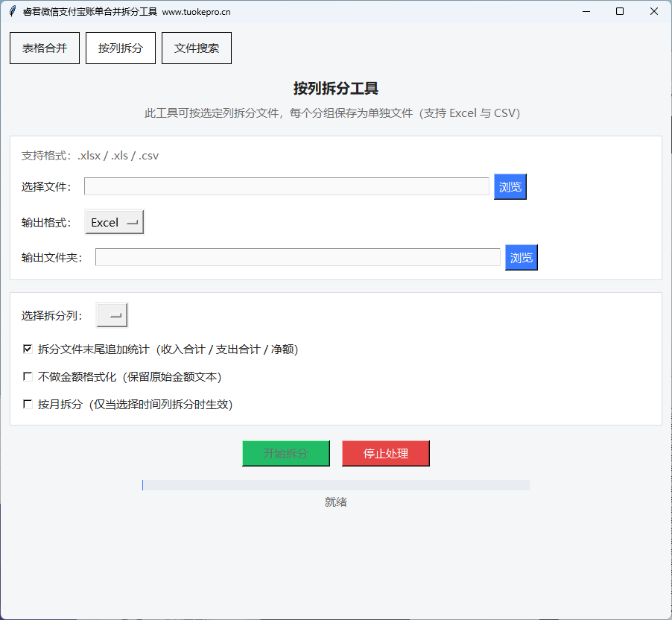Click 浏览 button next to 输出文件夹

tap(522, 257)
